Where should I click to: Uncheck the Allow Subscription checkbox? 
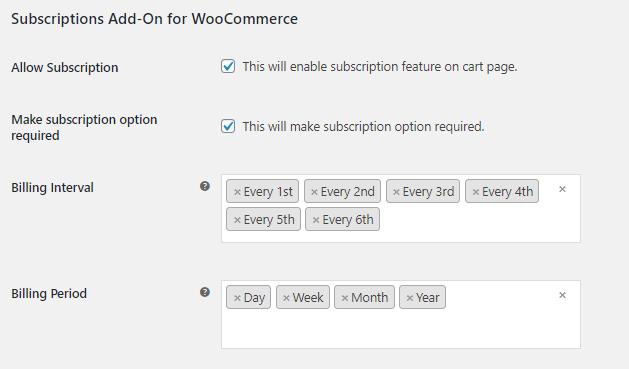click(x=228, y=66)
